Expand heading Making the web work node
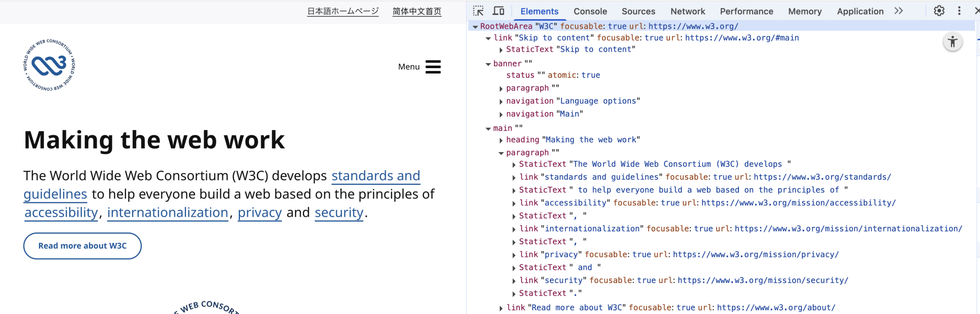 point(501,141)
